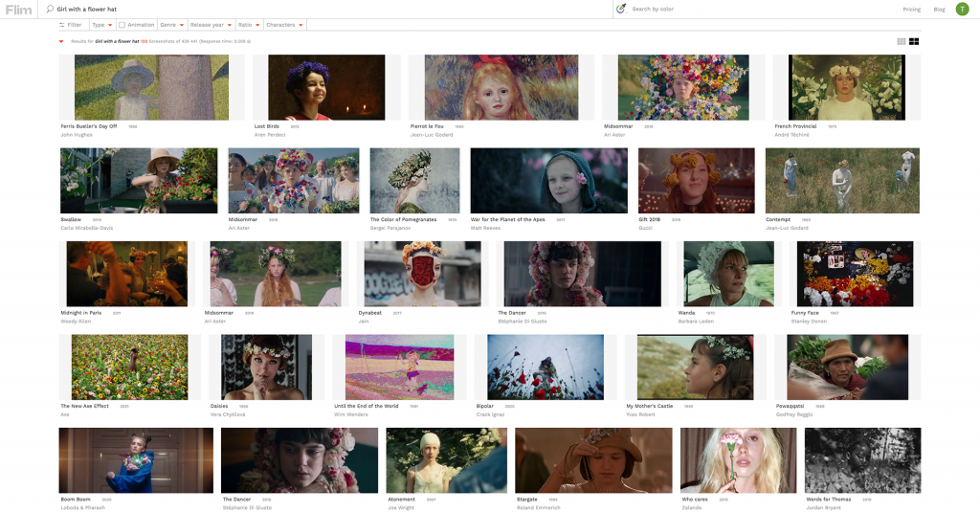Open the Gift 2018 thumbnail
The image size is (980, 512).
coord(697,181)
